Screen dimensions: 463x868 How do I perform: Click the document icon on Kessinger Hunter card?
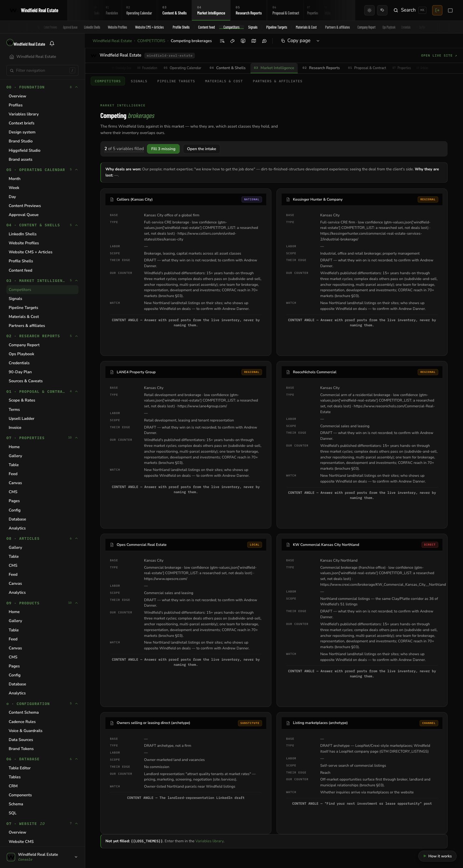point(288,199)
